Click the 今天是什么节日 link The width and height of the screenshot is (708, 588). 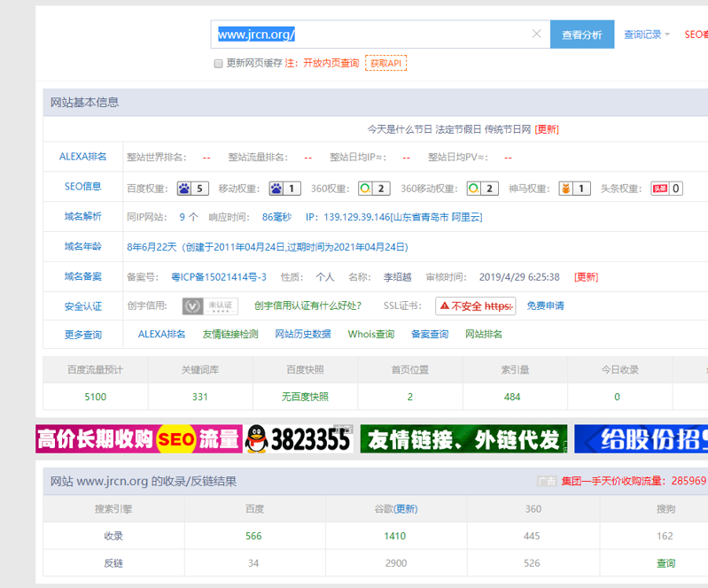tap(400, 129)
